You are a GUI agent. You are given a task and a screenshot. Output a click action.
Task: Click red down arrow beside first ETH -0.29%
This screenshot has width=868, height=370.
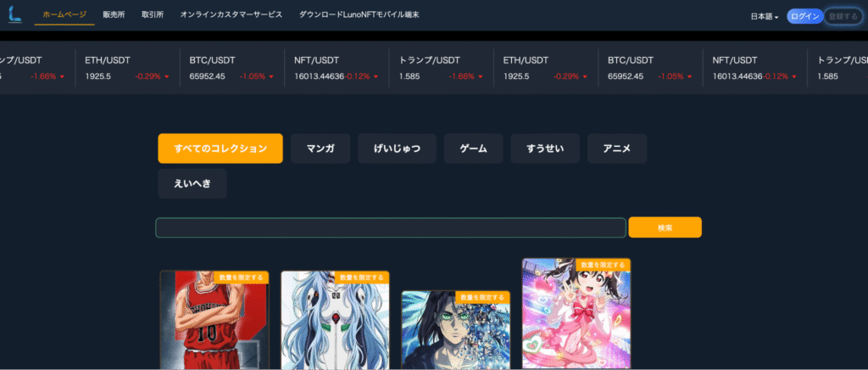pyautogui.click(x=167, y=77)
